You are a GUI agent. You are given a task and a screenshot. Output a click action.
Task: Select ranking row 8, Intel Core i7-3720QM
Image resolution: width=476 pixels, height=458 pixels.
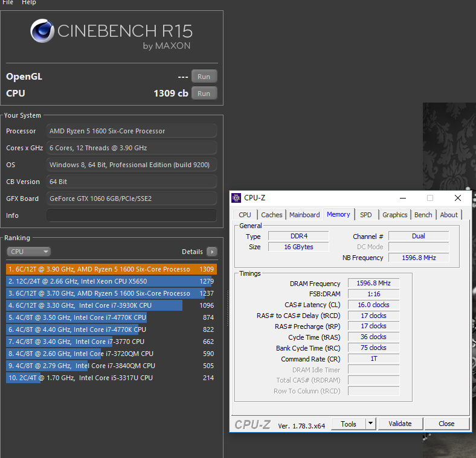pyautogui.click(x=111, y=354)
